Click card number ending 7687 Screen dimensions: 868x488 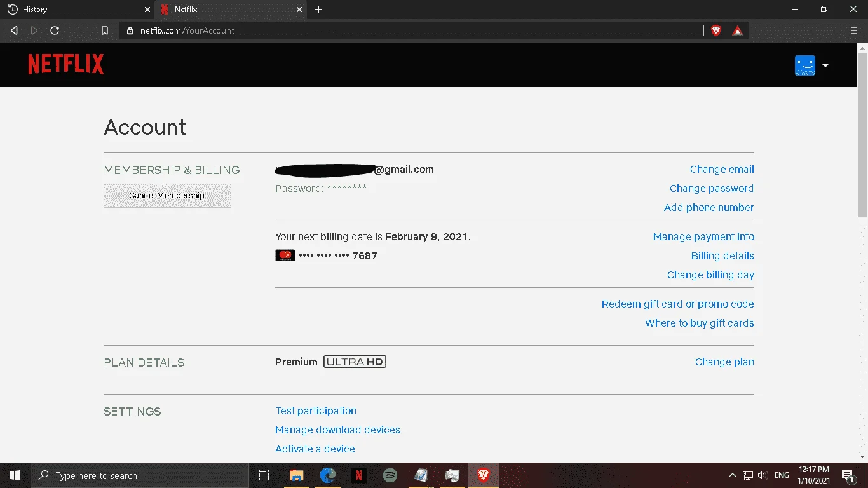pyautogui.click(x=338, y=256)
